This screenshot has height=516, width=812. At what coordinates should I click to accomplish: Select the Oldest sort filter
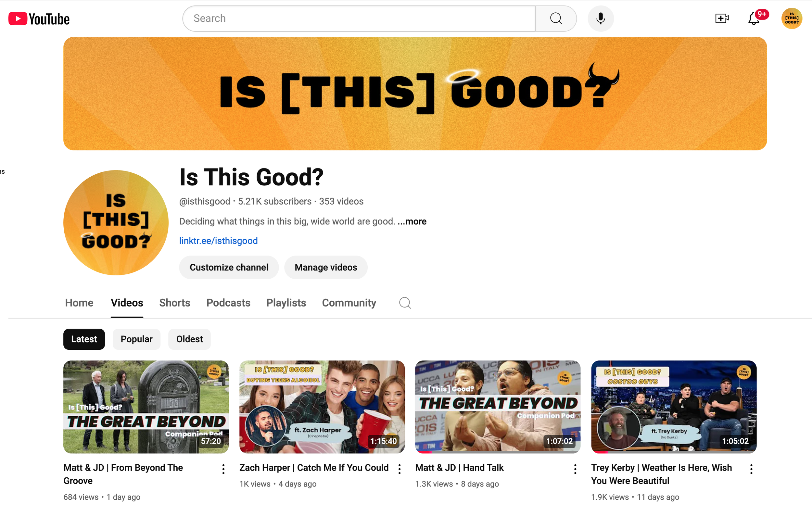189,339
